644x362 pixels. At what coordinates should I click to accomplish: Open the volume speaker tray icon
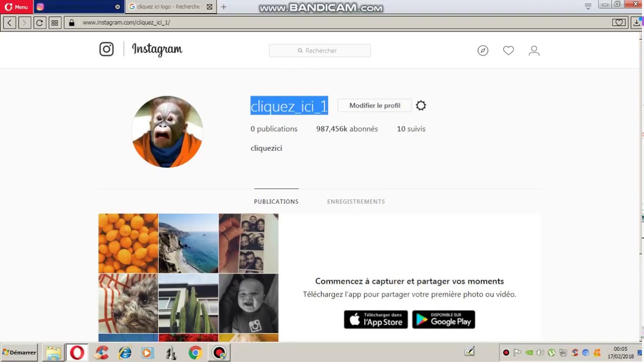pyautogui.click(x=540, y=352)
